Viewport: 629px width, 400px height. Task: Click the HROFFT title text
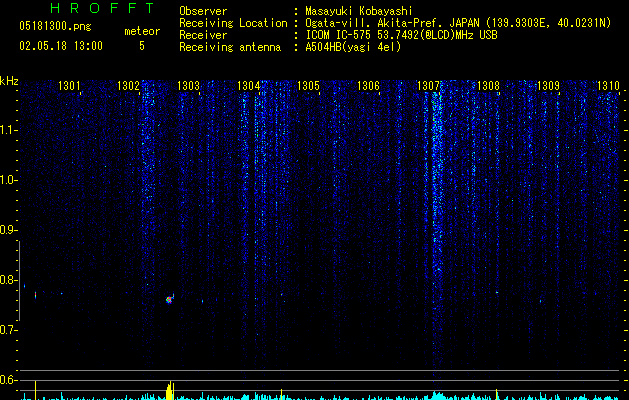pos(103,8)
